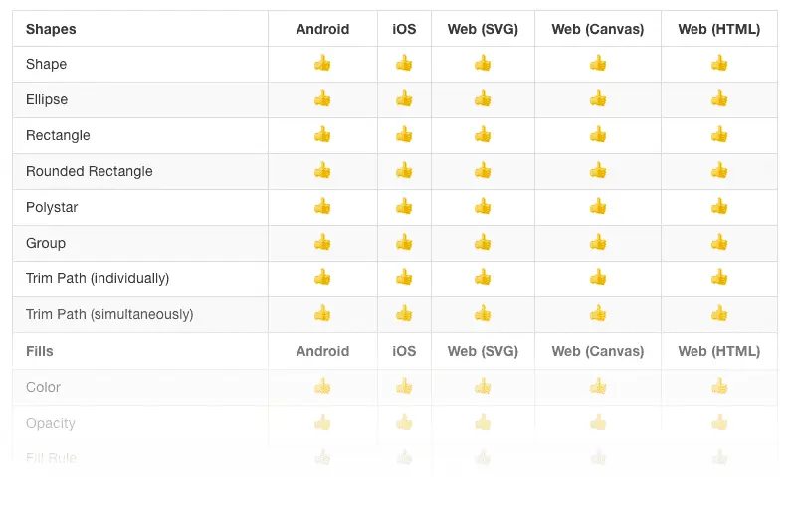Viewport: 791px width, 532px height.
Task: Click Rounded Rectangle Web (Canvas) thumbs-up
Action: [x=598, y=171]
